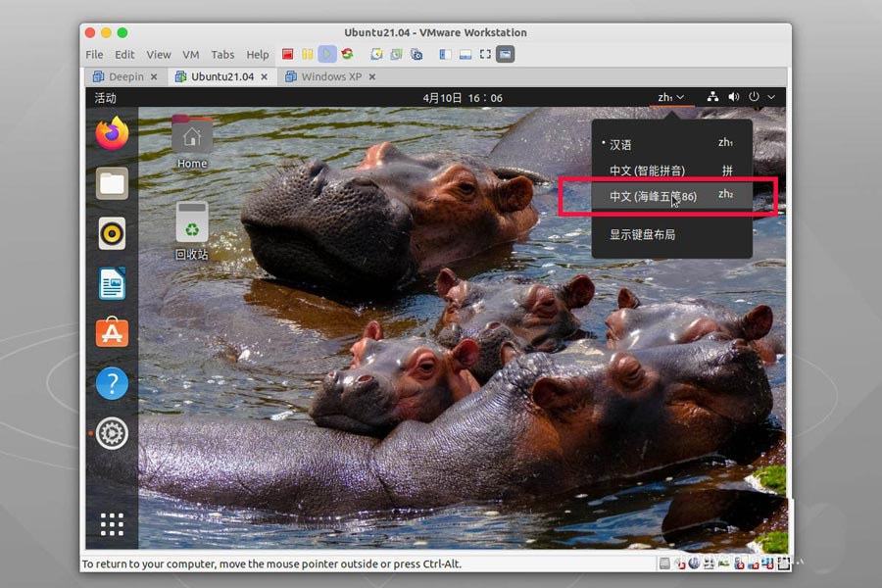Open the zh₁ input source dropdown

point(670,97)
